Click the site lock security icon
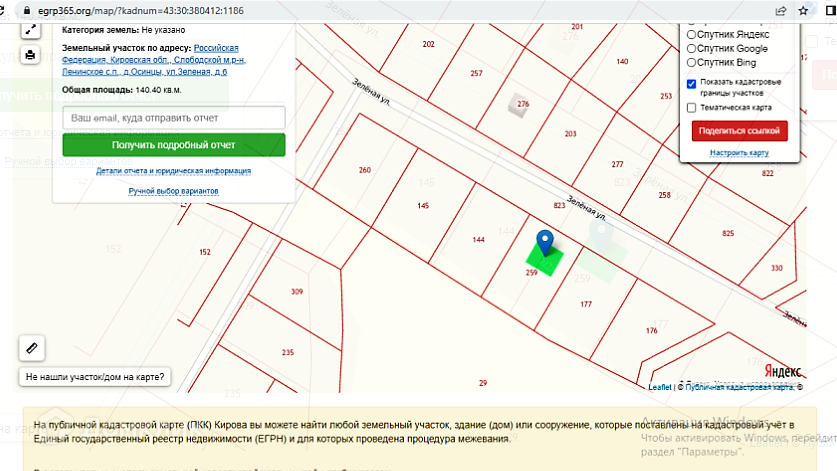 click(x=27, y=11)
